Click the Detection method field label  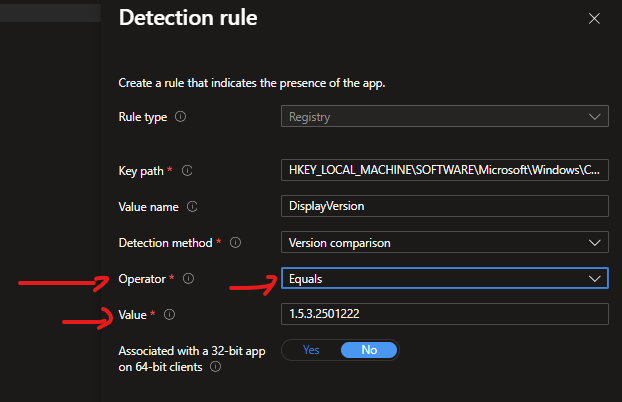[165, 242]
